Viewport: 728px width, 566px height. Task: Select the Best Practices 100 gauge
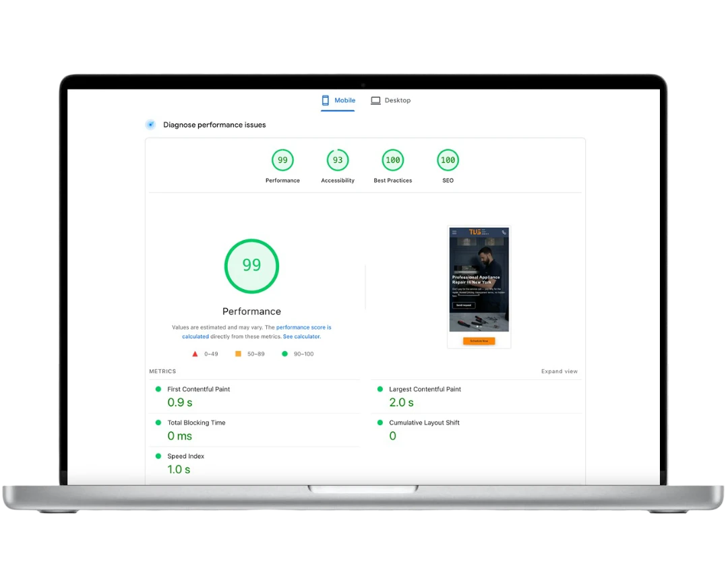[x=393, y=160]
